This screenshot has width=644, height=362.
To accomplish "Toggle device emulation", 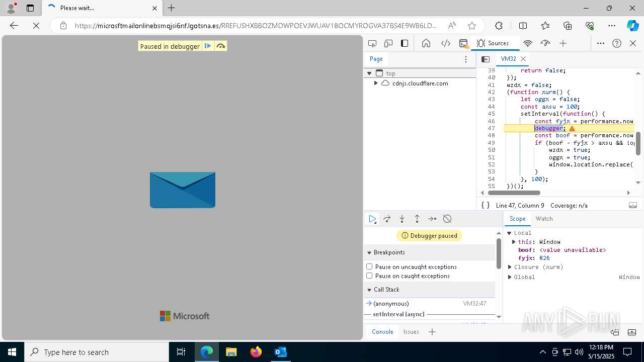I will pos(388,43).
